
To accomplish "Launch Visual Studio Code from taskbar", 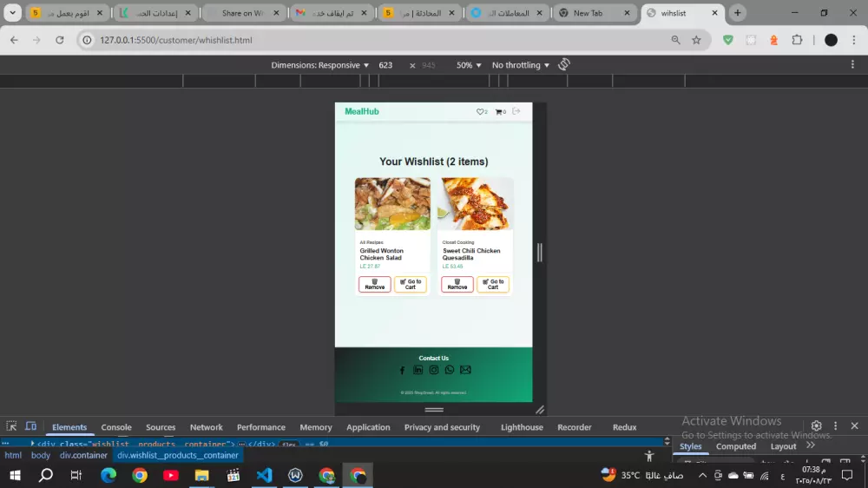I will click(265, 475).
